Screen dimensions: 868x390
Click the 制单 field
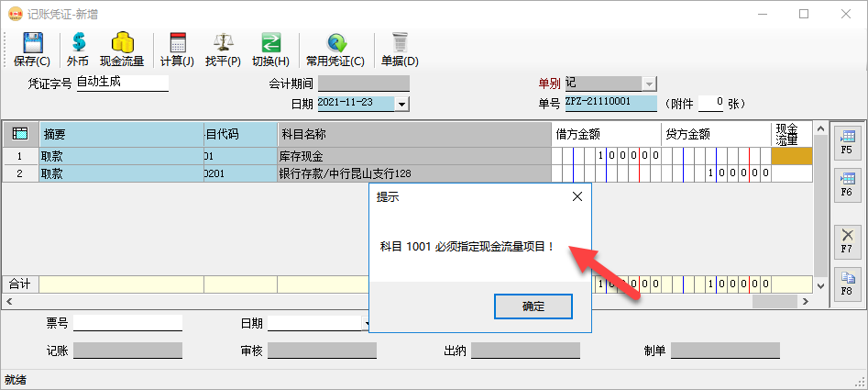[x=725, y=351]
